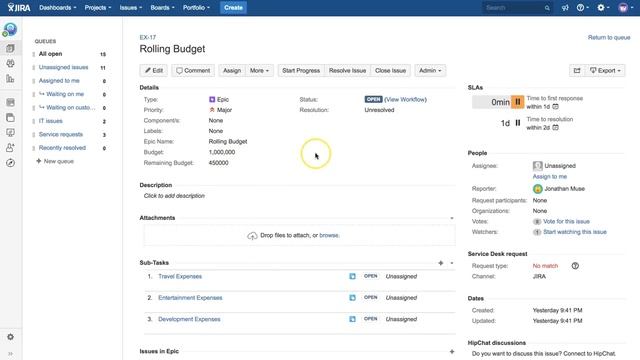Screen dimensions: 640x360
Task: Open the project settings gear in the sidebar
Action: [x=10, y=337]
